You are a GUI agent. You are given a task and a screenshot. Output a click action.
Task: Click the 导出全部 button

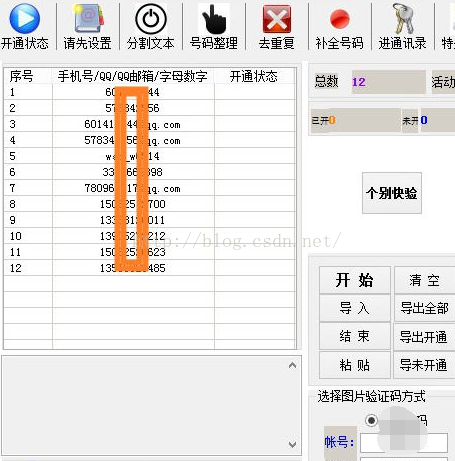[x=425, y=308]
